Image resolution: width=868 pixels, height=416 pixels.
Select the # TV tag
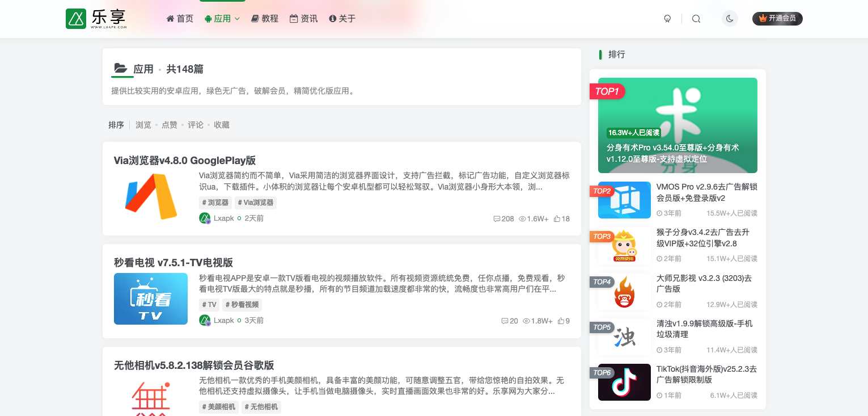pos(209,305)
